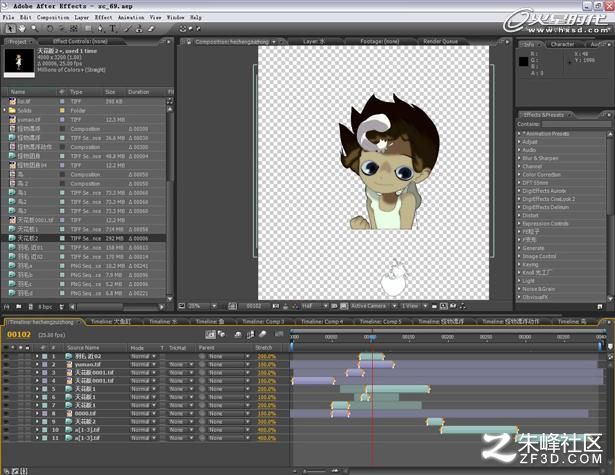Image resolution: width=615 pixels, height=475 pixels.
Task: Expand Animation Presets in Effects & Presets
Action: pos(519,134)
